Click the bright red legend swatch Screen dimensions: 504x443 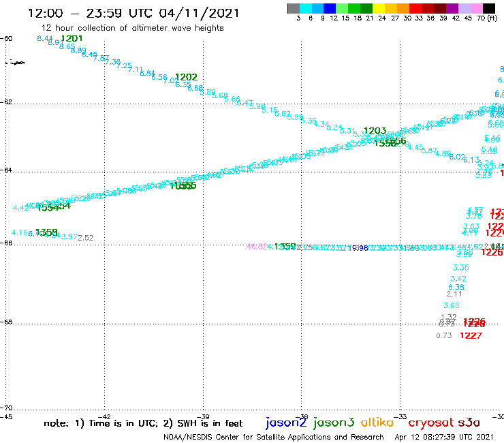415,9
